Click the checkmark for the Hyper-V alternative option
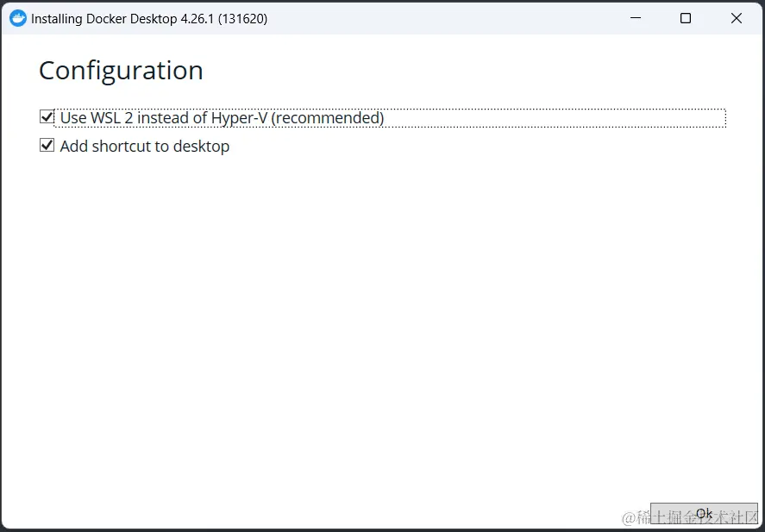This screenshot has width=765, height=532. tap(47, 116)
